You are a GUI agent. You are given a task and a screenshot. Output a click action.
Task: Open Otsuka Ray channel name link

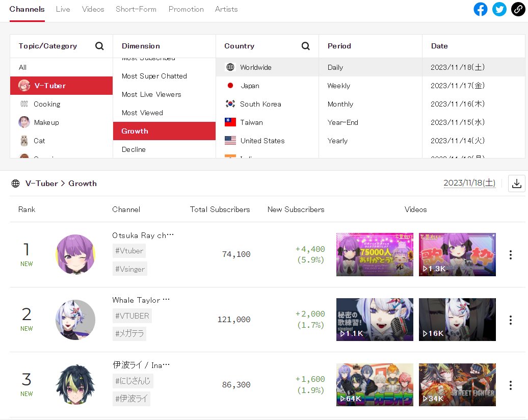[x=143, y=235]
